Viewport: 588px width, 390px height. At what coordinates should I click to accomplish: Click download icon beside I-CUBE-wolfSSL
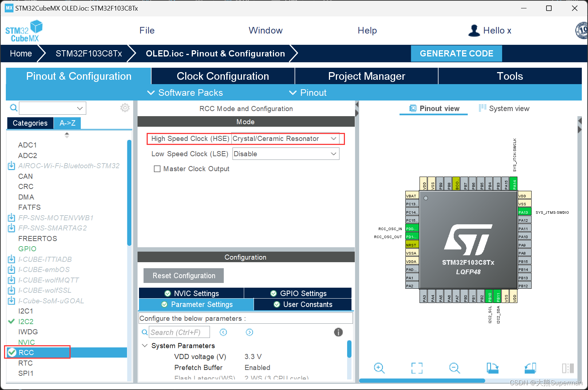12,290
